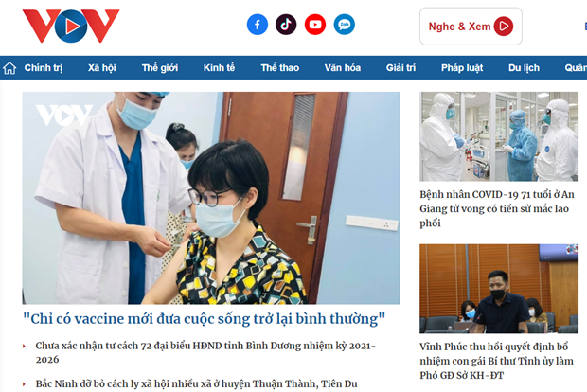The image size is (587, 392).
Task: Click the VOV logo in the header
Action: 71,26
